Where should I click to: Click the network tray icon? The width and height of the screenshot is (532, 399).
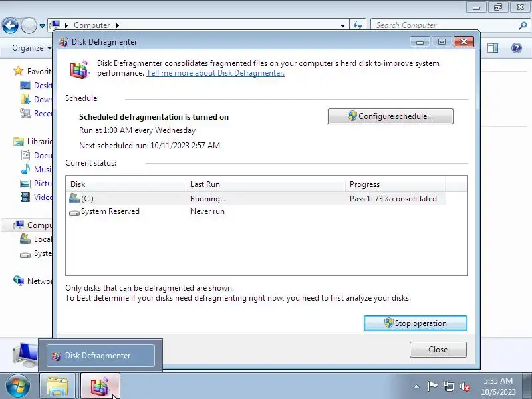[448, 386]
